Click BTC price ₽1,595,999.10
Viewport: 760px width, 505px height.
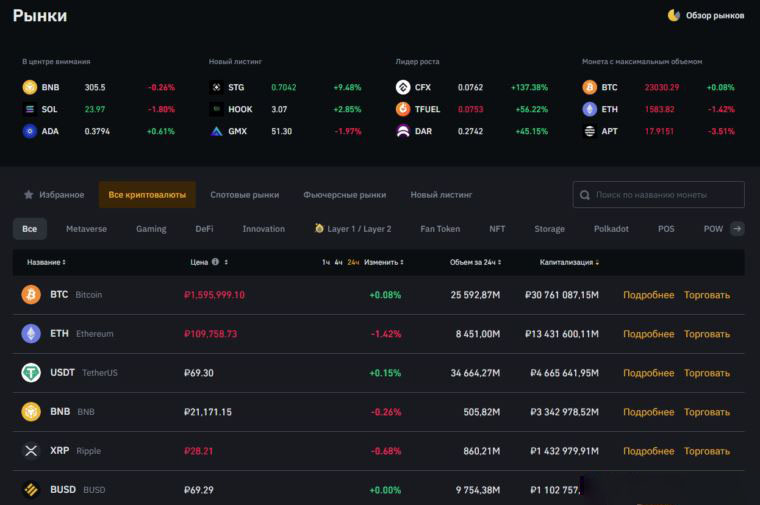[214, 295]
